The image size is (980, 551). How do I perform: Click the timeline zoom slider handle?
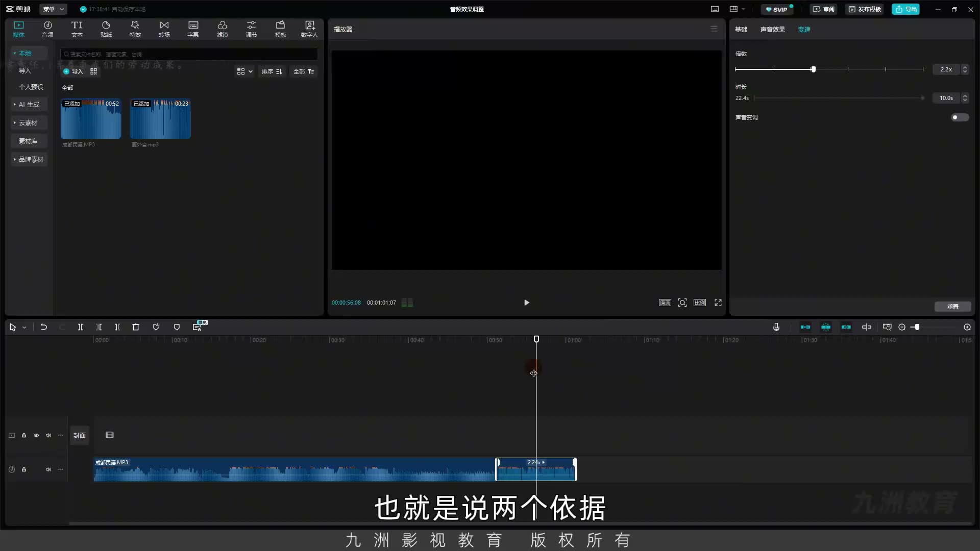[917, 327]
